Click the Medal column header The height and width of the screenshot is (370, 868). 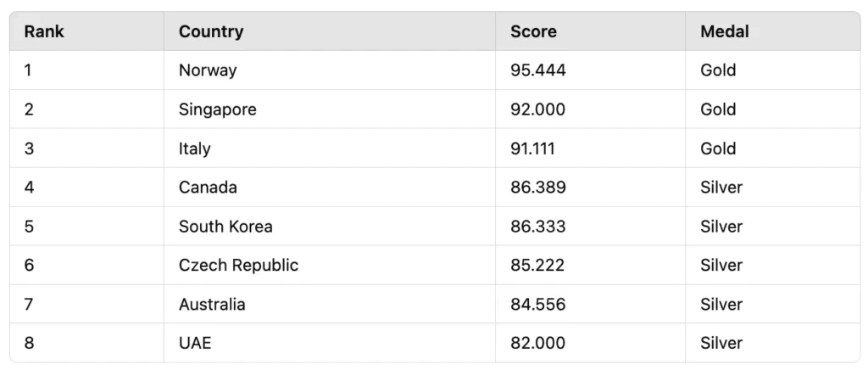click(x=724, y=31)
